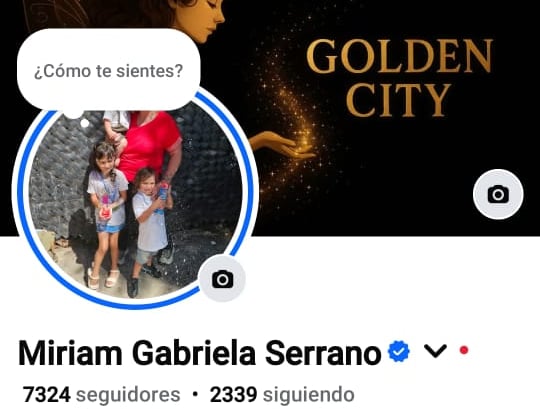This screenshot has width=540, height=409.
Task: Click the 7324 seguidores link
Action: 102,395
